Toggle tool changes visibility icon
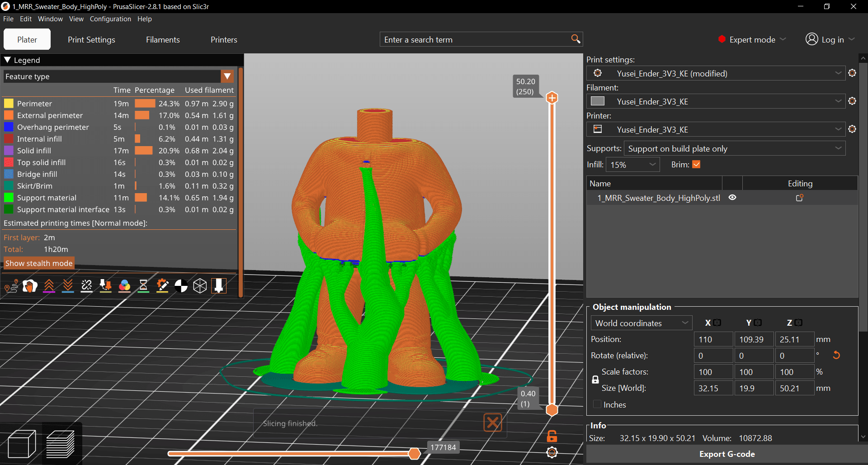The height and width of the screenshot is (465, 868). (105, 286)
